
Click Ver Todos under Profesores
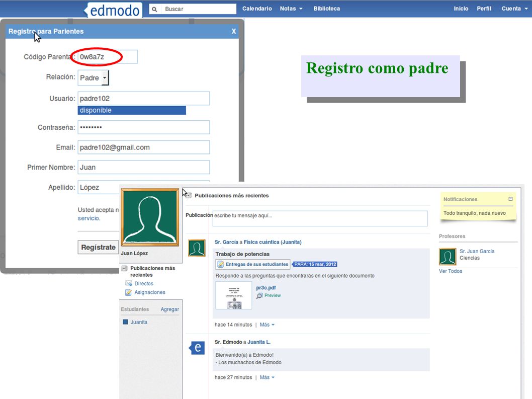pos(450,271)
